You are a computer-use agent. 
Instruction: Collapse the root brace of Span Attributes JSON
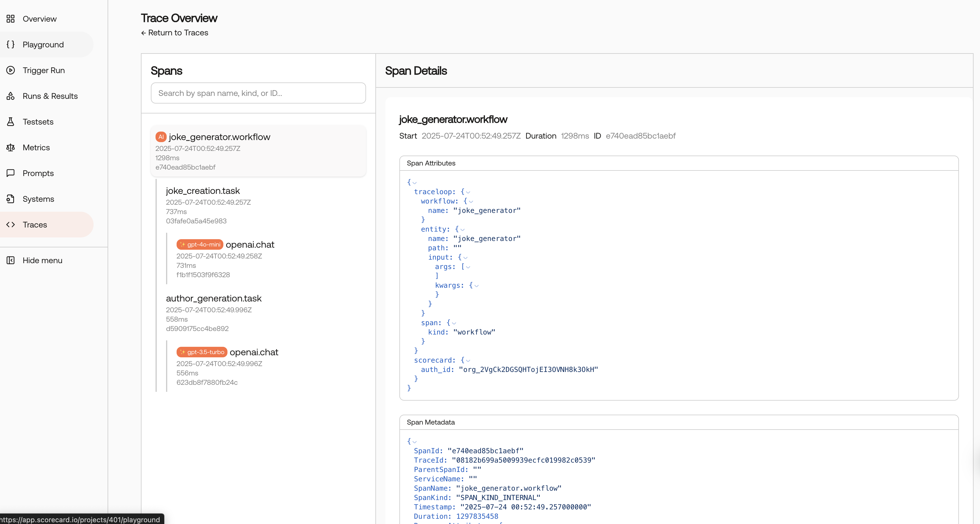pyautogui.click(x=415, y=183)
